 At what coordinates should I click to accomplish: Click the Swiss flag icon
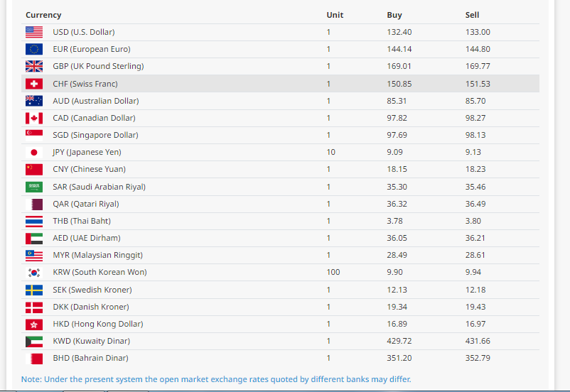tap(34, 84)
